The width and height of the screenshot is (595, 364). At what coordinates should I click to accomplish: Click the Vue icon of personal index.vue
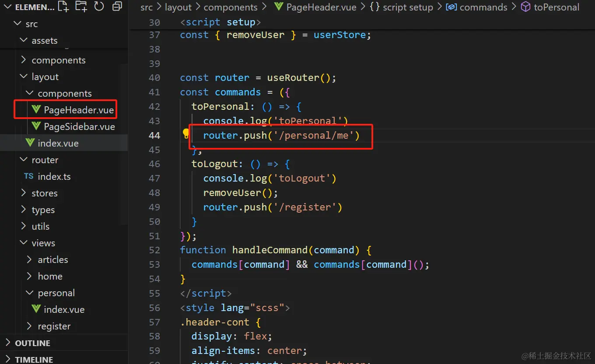[x=36, y=309]
